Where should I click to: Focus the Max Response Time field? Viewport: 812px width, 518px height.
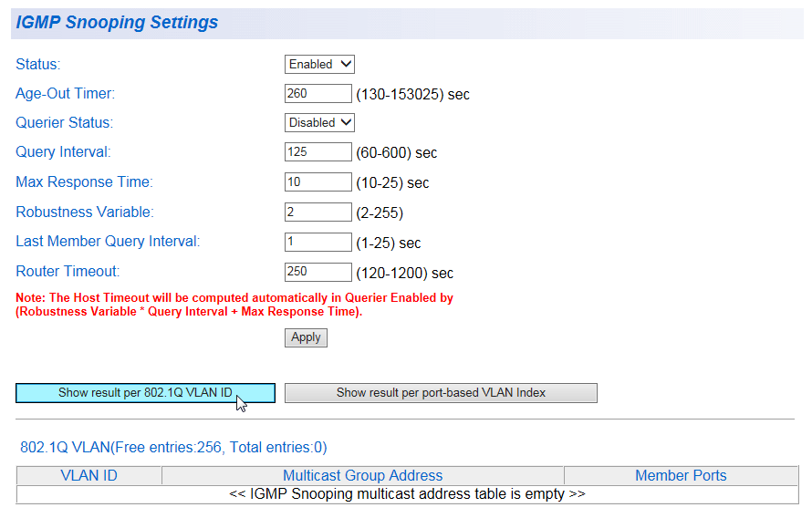[x=318, y=182]
